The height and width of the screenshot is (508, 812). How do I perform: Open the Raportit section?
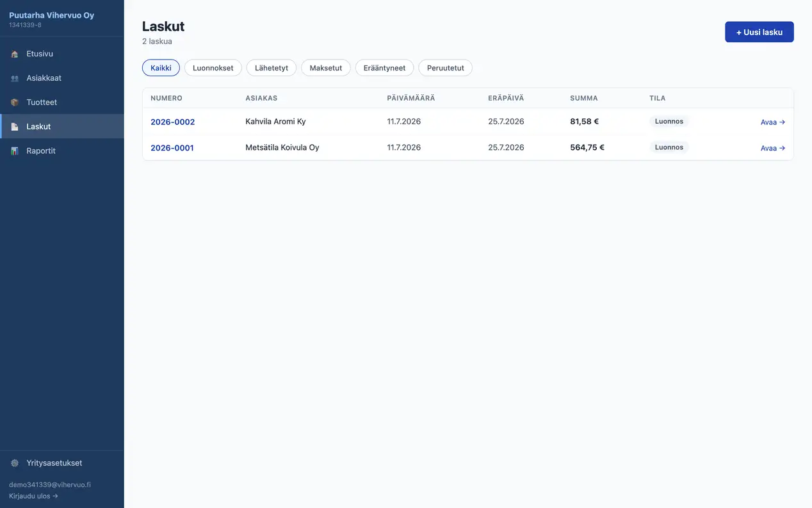pyautogui.click(x=62, y=151)
